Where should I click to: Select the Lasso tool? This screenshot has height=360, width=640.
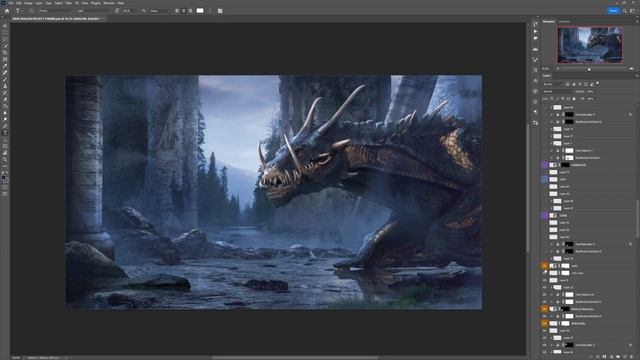[5, 39]
